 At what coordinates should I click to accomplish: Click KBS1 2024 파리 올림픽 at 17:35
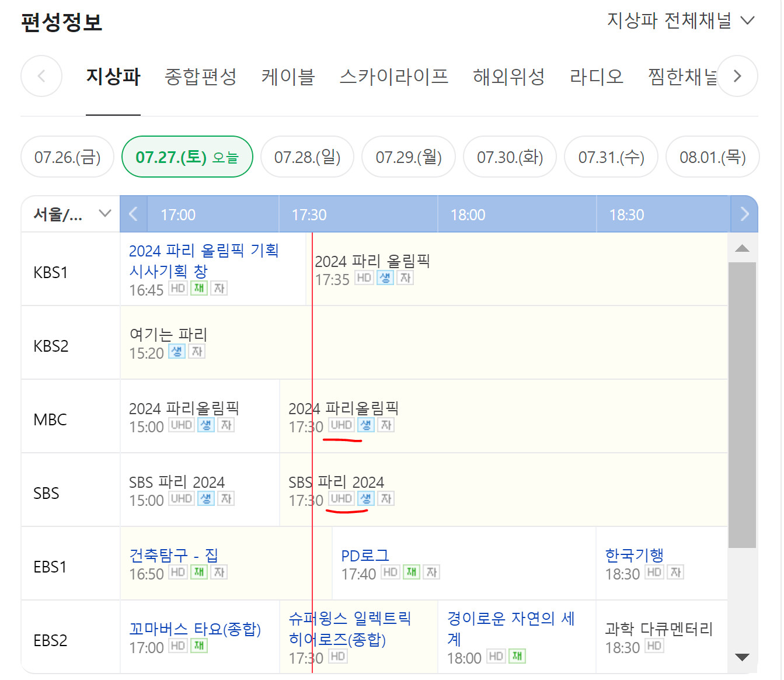coord(372,261)
